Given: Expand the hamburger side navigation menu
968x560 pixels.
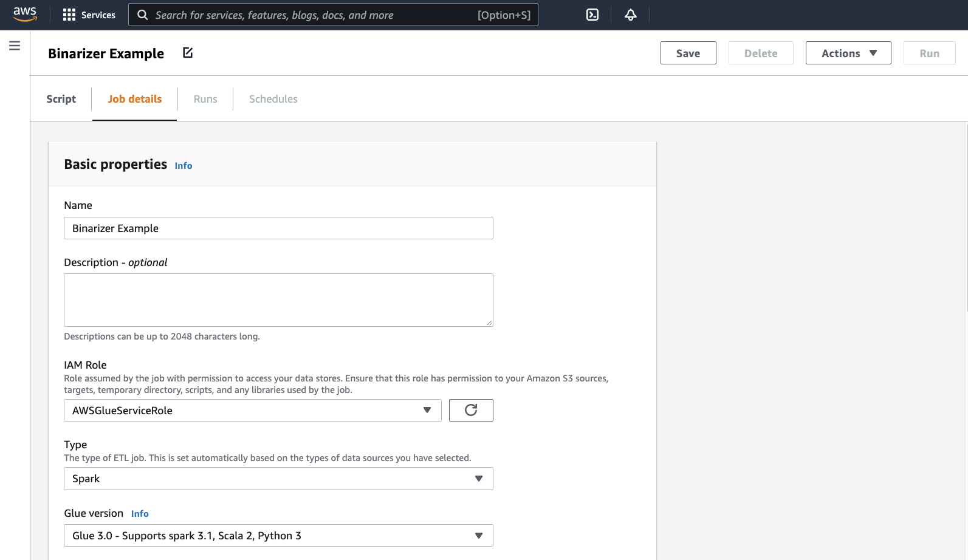Looking at the screenshot, I should (x=15, y=46).
